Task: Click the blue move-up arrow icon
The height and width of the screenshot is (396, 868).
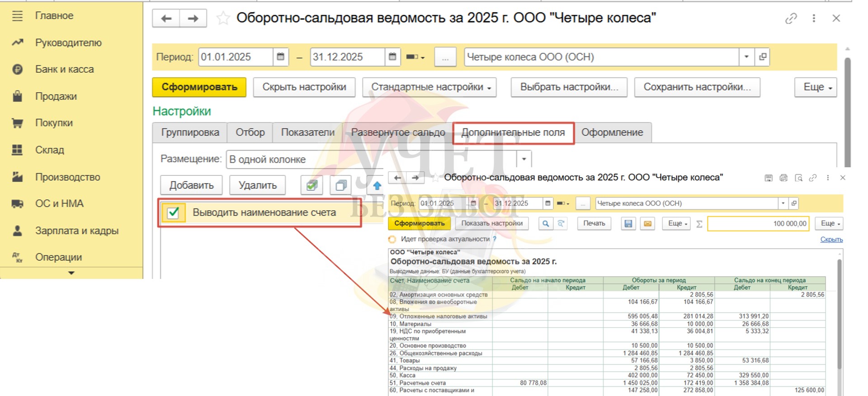Action: [x=377, y=185]
